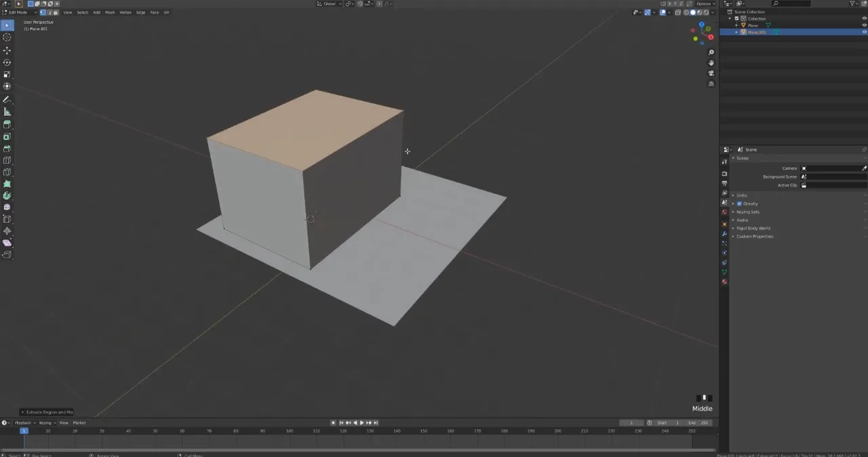
Task: Toggle the Gravity checkbox
Action: pos(739,203)
